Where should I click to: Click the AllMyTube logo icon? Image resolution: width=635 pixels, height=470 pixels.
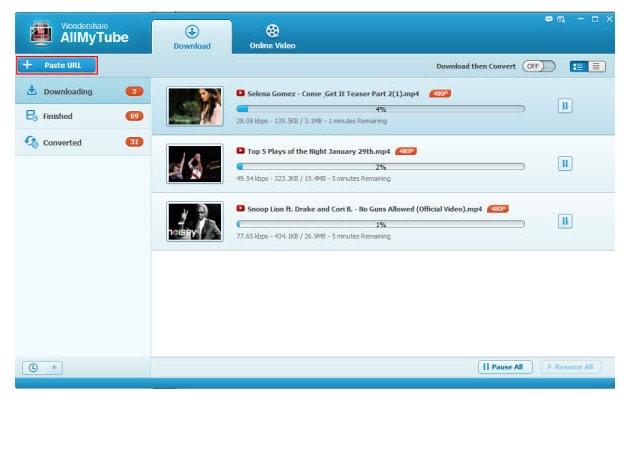click(x=40, y=33)
